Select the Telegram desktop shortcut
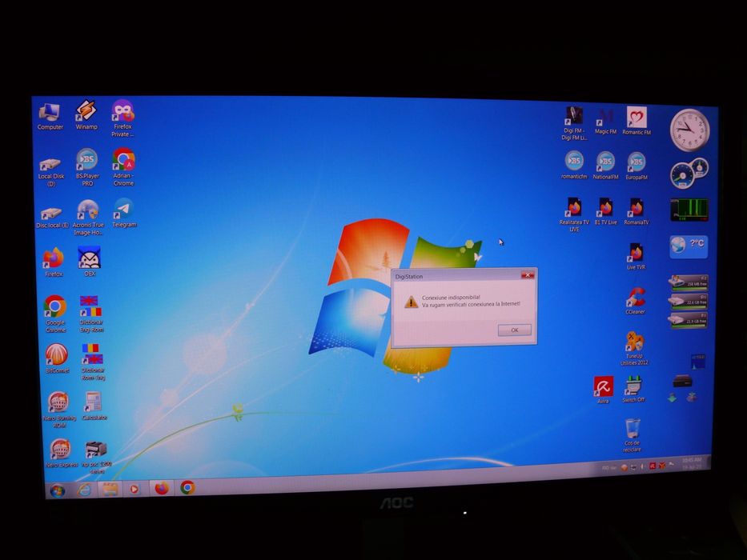 coord(124,213)
